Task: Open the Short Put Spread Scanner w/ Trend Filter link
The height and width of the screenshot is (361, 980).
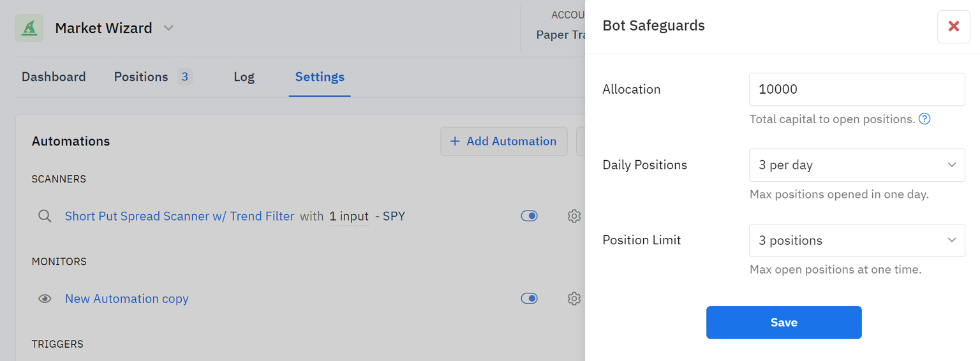Action: [x=179, y=216]
